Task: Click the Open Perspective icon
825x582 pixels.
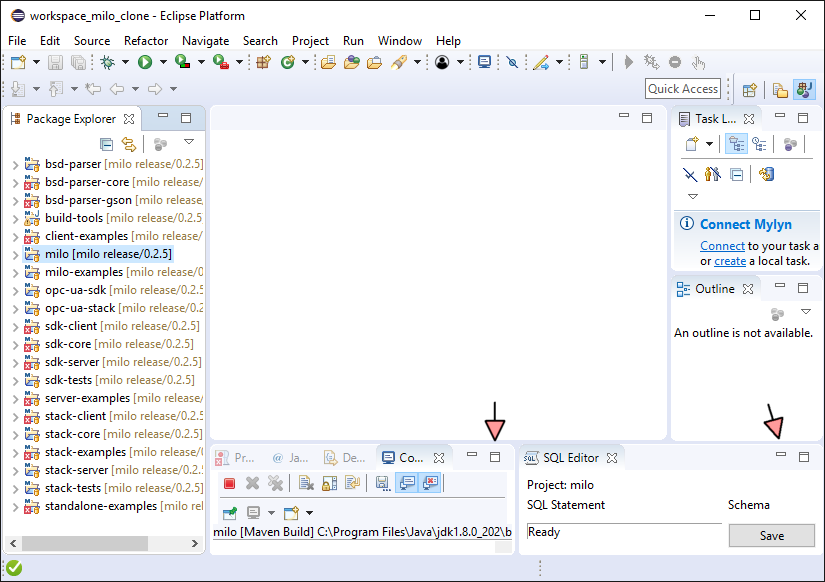Action: 749,89
